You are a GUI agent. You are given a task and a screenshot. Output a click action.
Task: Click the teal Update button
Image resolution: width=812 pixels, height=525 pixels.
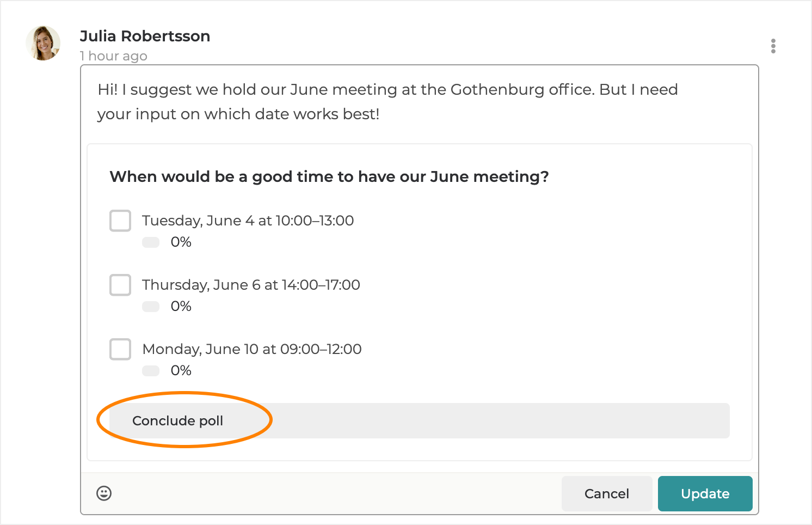(x=705, y=493)
